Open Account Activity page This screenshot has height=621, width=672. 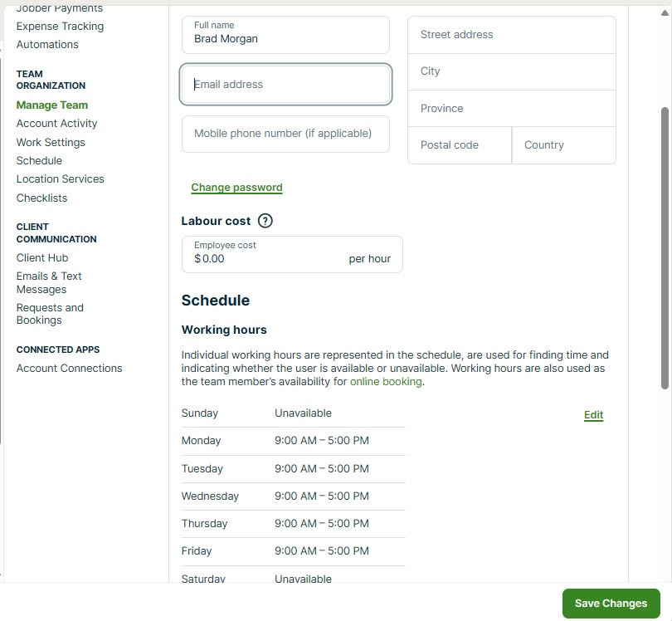click(56, 124)
